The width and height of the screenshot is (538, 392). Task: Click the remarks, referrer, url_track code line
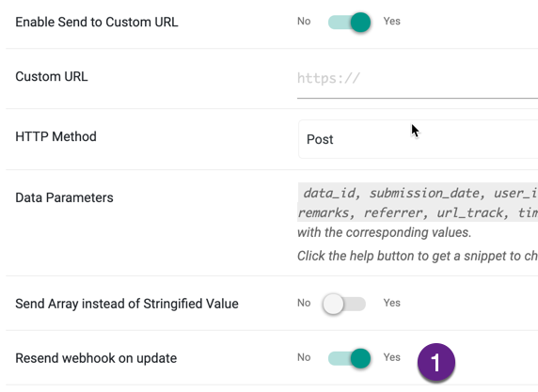[x=418, y=213]
